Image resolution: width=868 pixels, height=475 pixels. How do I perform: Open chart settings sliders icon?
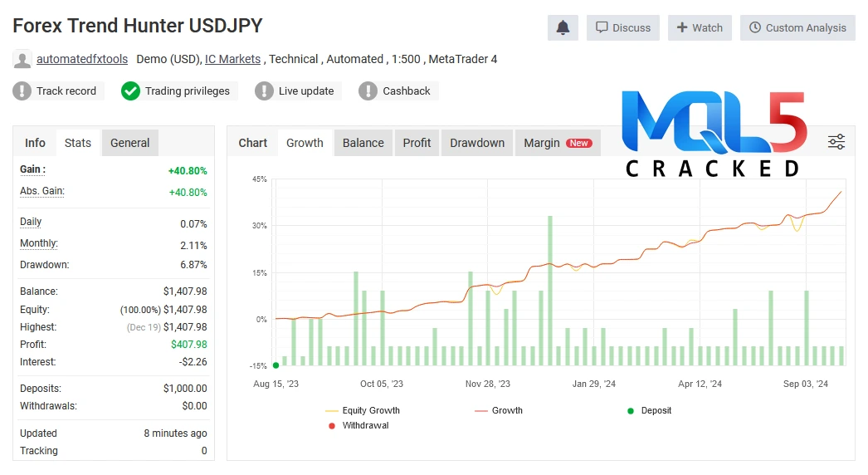pyautogui.click(x=836, y=142)
